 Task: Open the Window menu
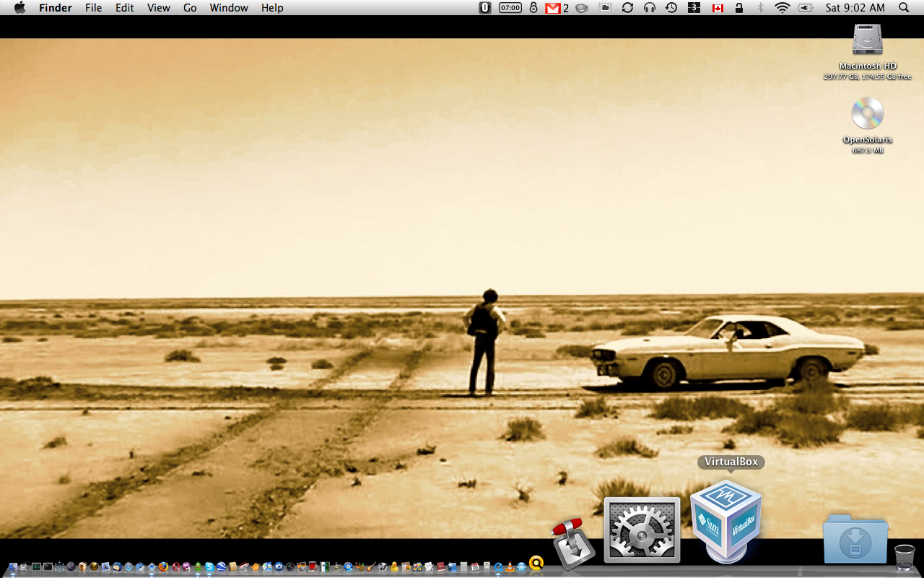point(229,8)
